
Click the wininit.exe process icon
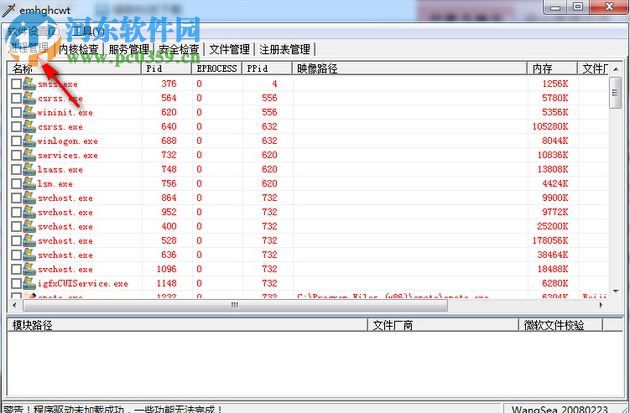click(29, 112)
